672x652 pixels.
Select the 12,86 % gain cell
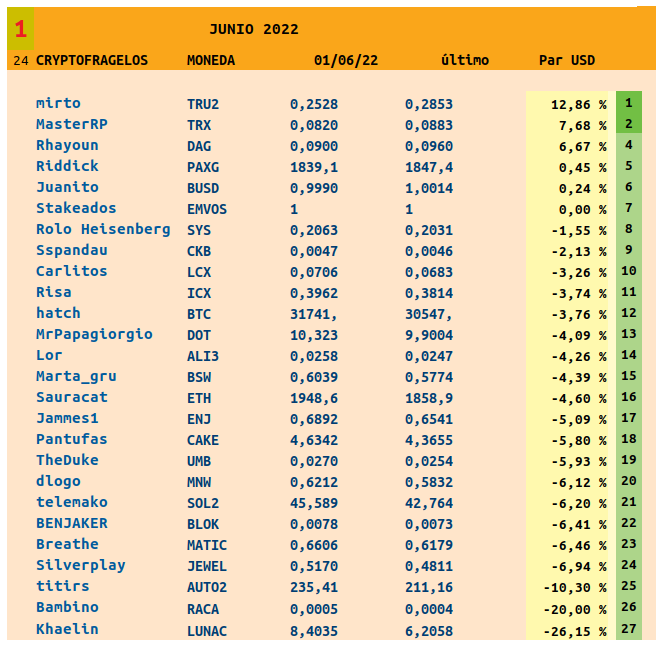click(578, 104)
